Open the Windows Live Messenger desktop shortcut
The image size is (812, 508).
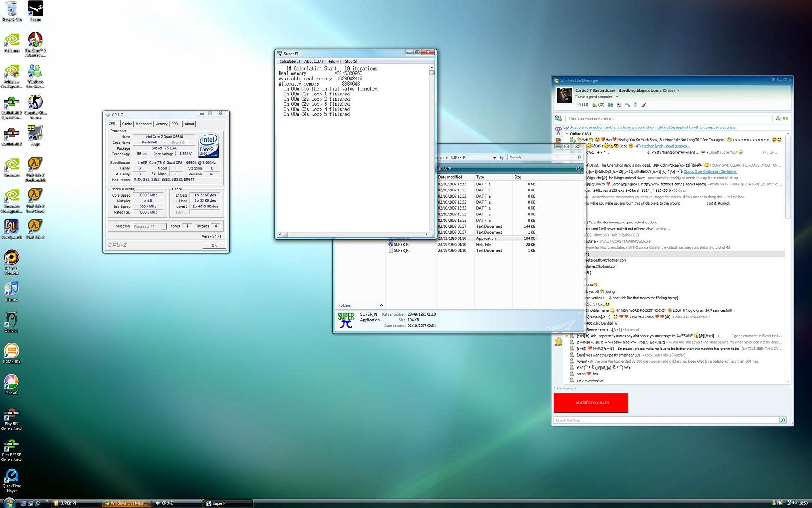click(x=35, y=76)
